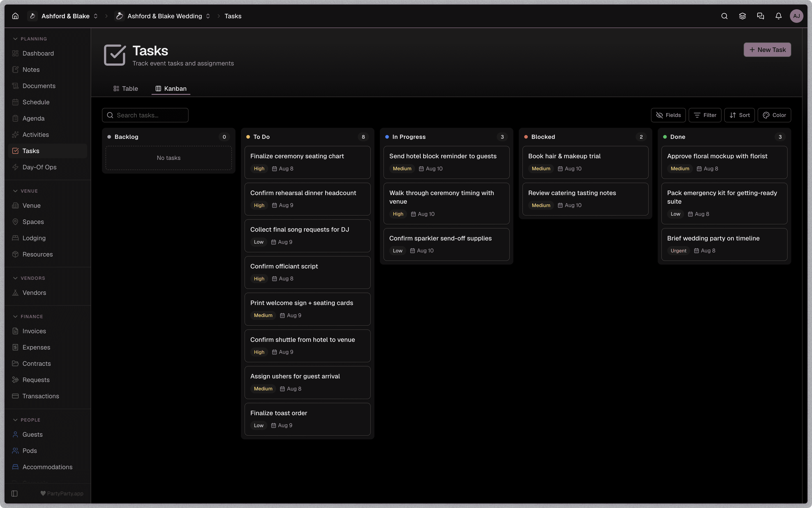Screen dimensions: 812x508
Task: Open Walk through ceremony timing card
Action: pyautogui.click(x=446, y=203)
